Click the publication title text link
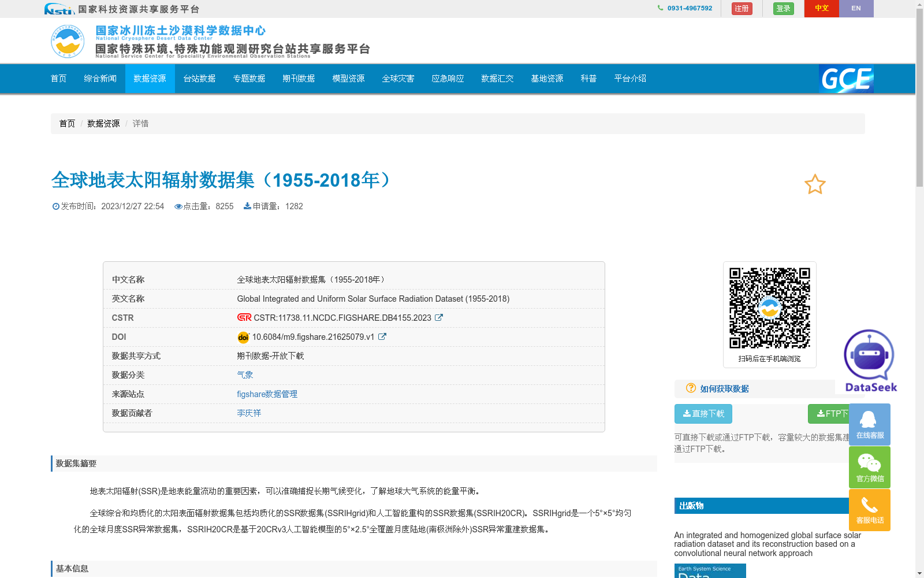 [767, 544]
